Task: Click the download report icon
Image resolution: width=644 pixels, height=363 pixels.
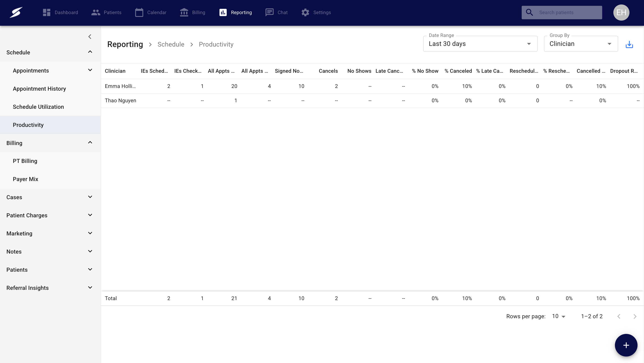Action: (x=629, y=45)
